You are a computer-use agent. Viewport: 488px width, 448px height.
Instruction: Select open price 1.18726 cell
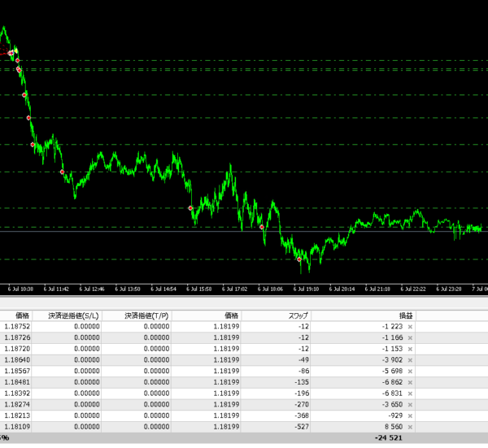click(x=15, y=337)
